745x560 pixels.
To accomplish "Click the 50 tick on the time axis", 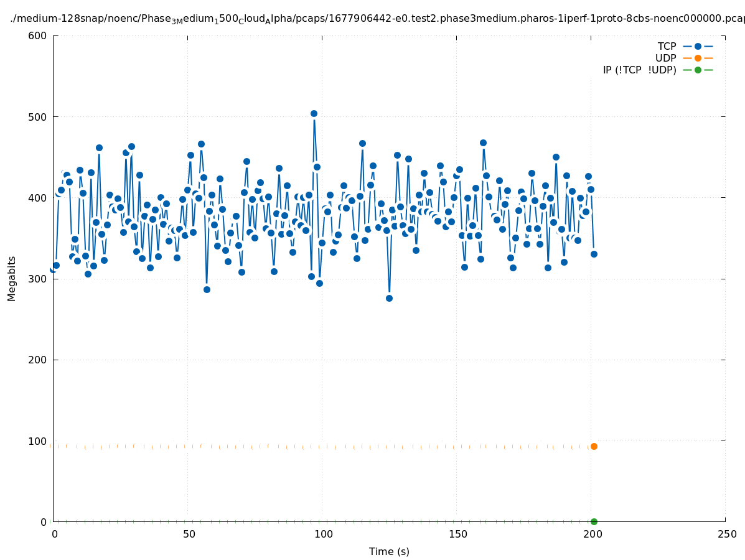I will (x=188, y=534).
